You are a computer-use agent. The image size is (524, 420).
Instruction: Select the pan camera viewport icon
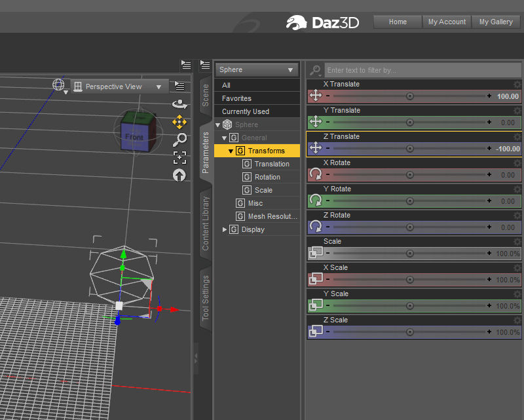coord(179,122)
